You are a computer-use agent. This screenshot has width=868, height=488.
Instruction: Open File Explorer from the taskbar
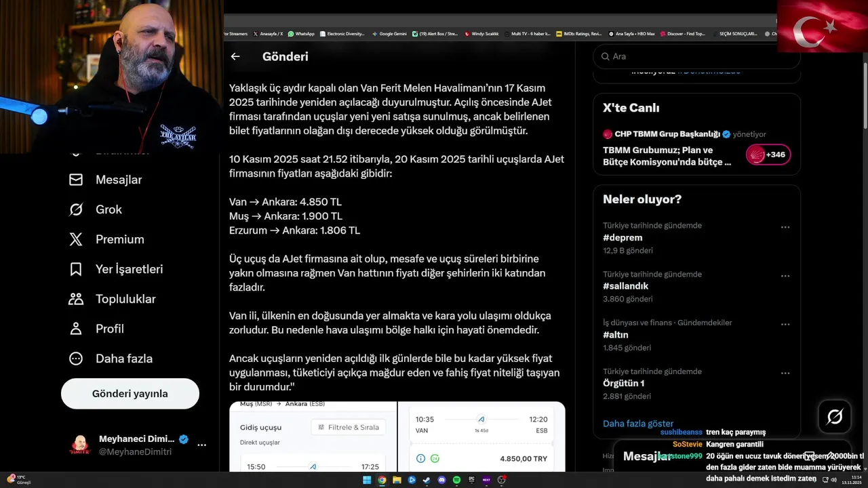tap(397, 480)
